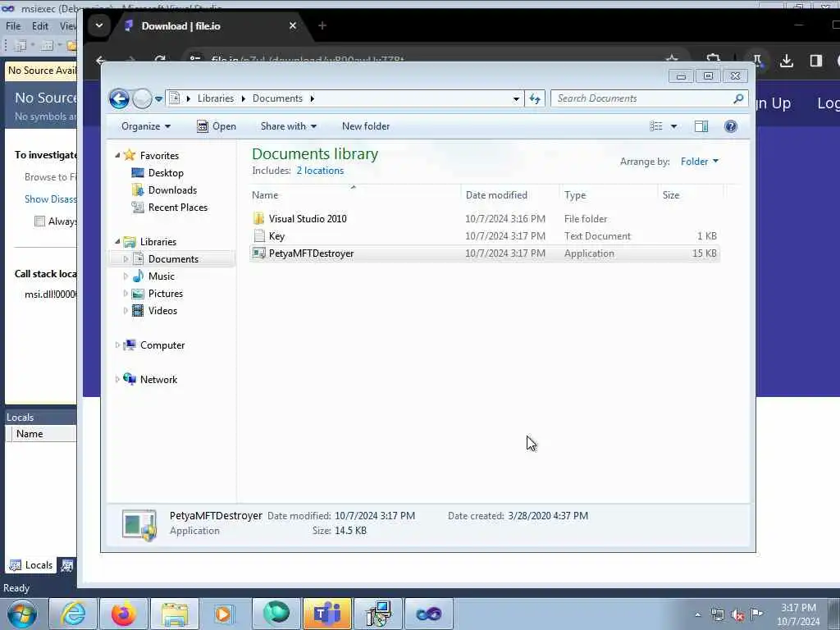Open the installer icon in taskbar
840x630 pixels.
click(x=378, y=614)
